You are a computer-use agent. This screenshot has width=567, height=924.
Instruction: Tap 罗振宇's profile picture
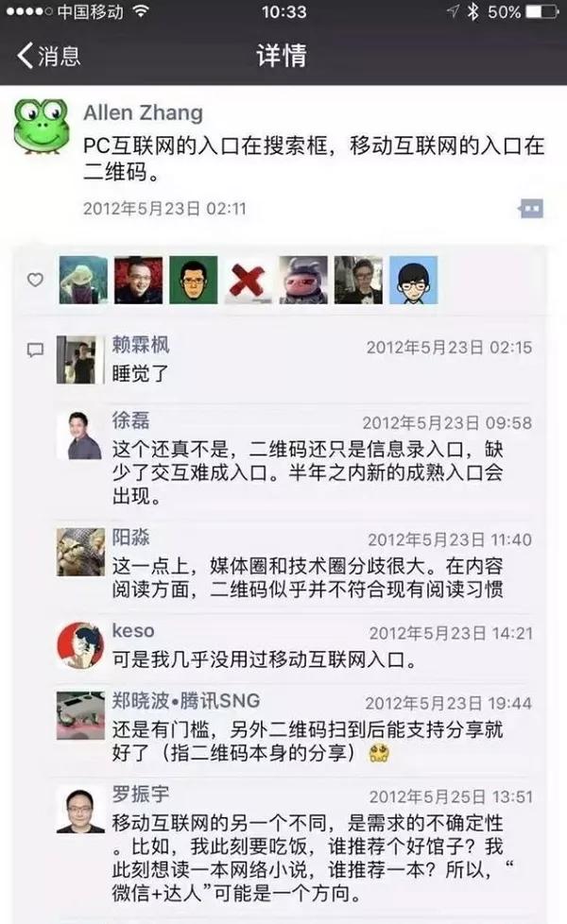click(80, 810)
